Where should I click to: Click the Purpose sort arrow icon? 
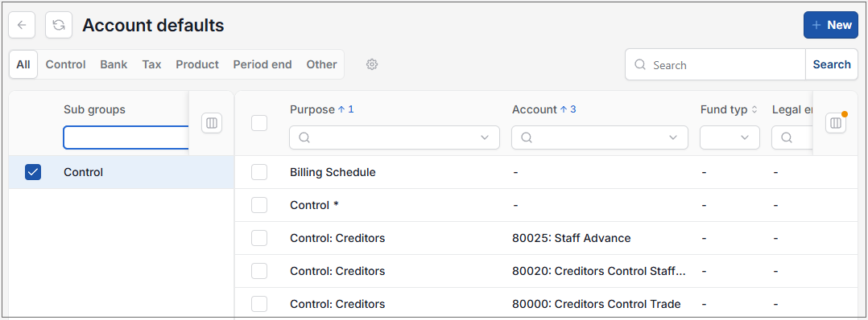(341, 109)
